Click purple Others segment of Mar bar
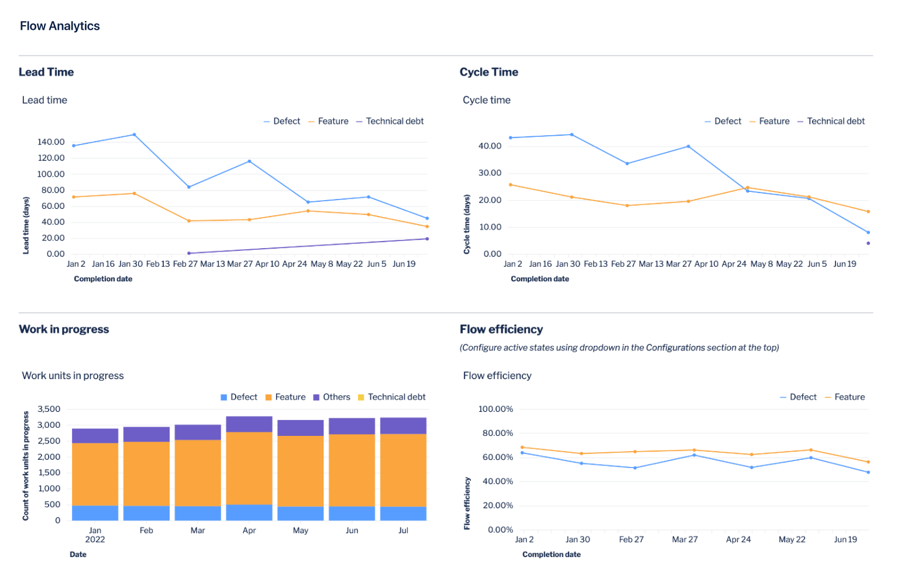The width and height of the screenshot is (901, 588). click(198, 432)
